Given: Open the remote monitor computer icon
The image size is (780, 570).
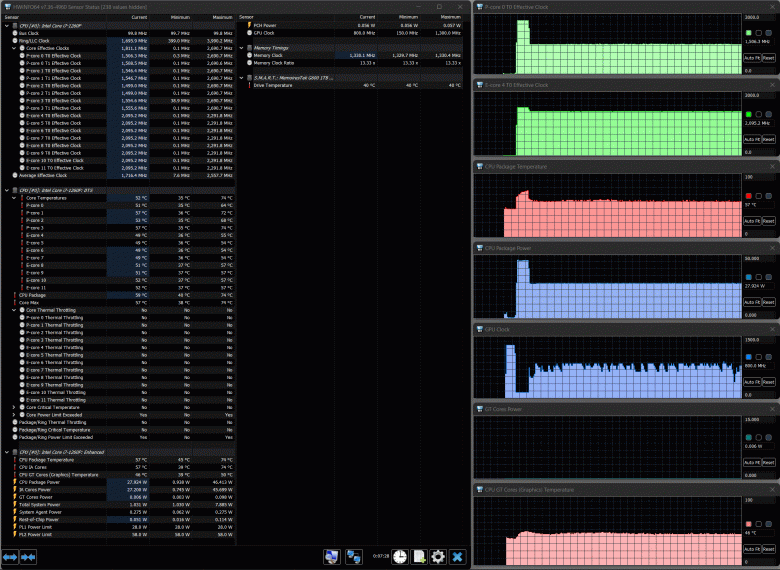Looking at the screenshot, I should 332,557.
